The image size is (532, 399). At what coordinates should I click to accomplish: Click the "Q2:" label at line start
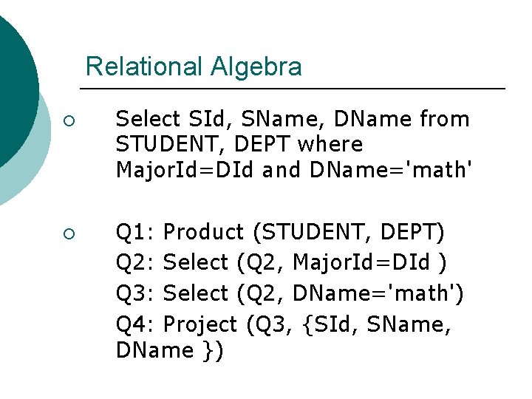pos(135,262)
